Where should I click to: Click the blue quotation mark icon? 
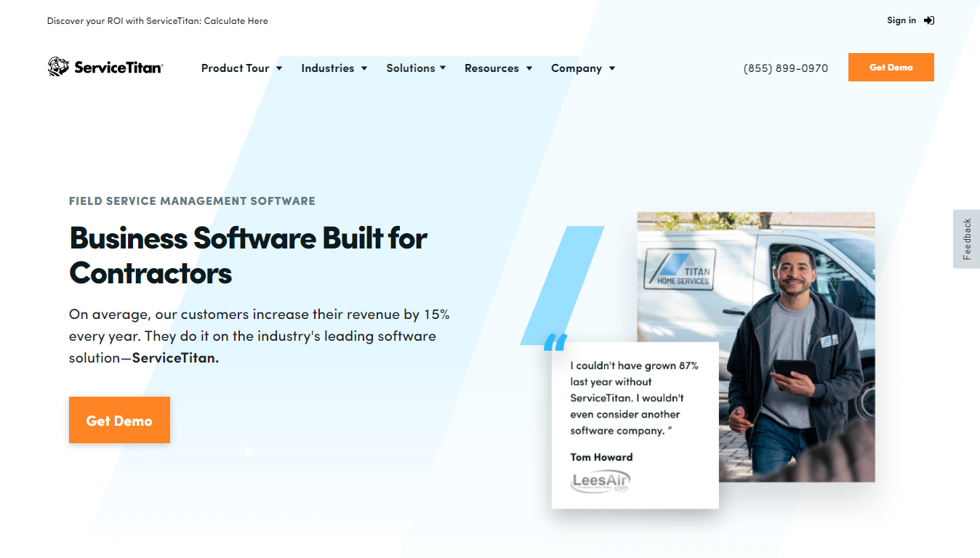tap(555, 342)
